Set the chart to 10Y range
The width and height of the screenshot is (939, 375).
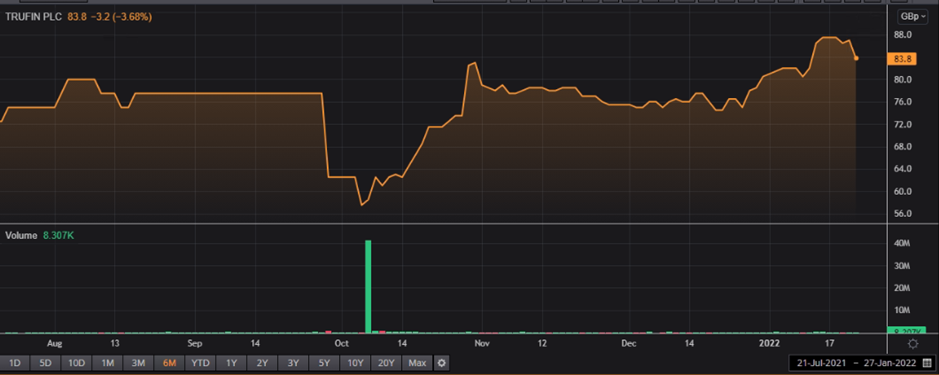pyautogui.click(x=355, y=362)
